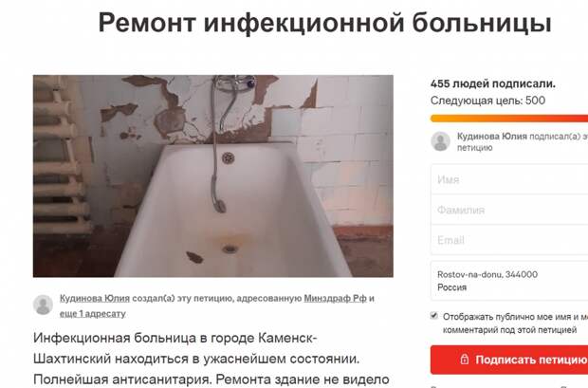588x388 pixels.
Task: Click the Подписать петицию button
Action: (509, 360)
